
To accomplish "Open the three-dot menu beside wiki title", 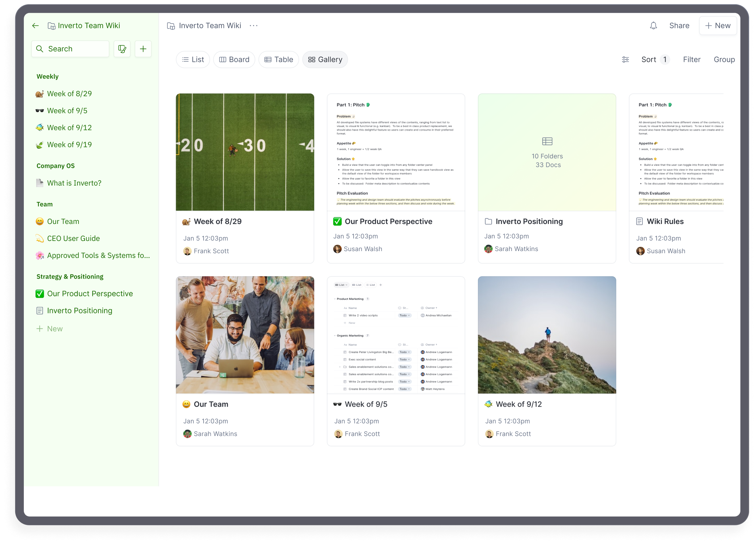I will [253, 26].
